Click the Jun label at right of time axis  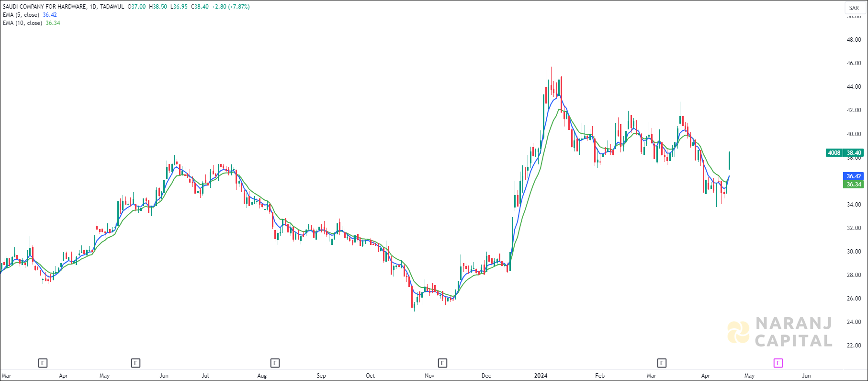coord(806,376)
